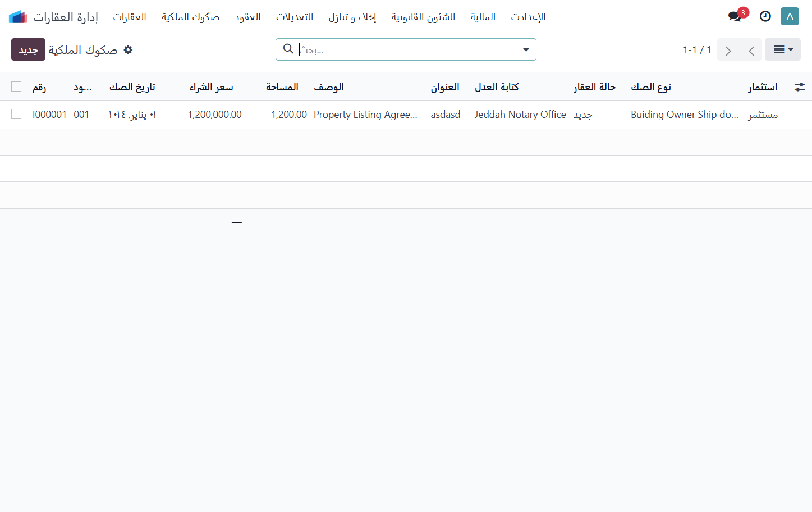Open the gear actions menu beside صكوك الملكية
This screenshot has width=812, height=512.
128,49
